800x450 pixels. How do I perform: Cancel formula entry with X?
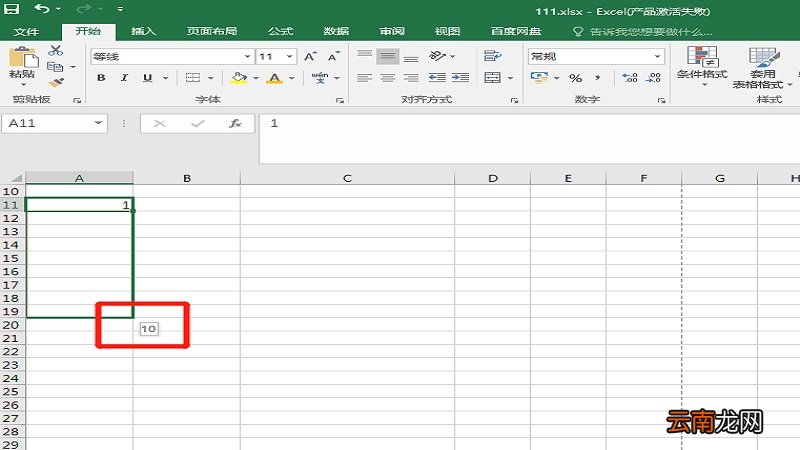click(x=160, y=123)
